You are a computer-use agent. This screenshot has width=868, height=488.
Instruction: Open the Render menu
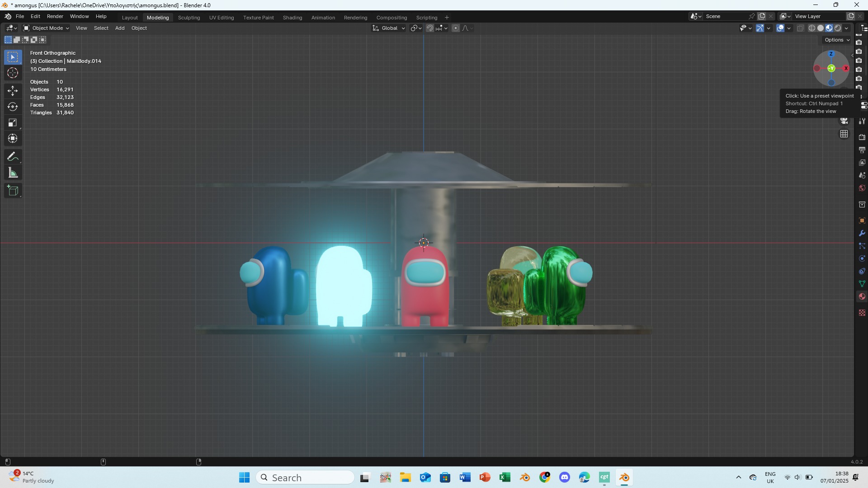55,16
